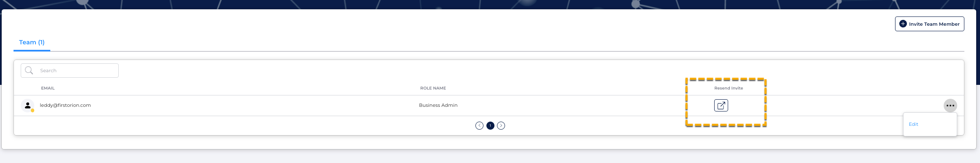Switch to the Team (1) tab
This screenshot has height=163, width=980.
tap(32, 42)
